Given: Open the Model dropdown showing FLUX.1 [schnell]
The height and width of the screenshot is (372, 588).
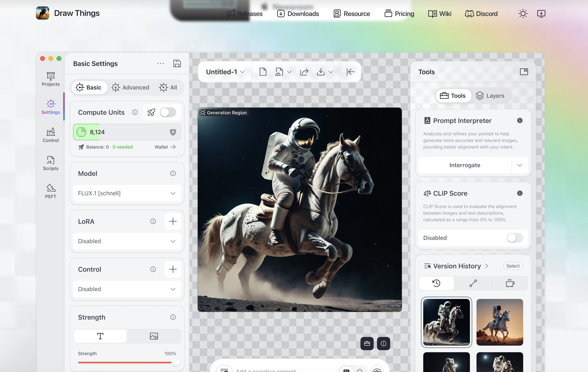Looking at the screenshot, I should pyautogui.click(x=127, y=193).
